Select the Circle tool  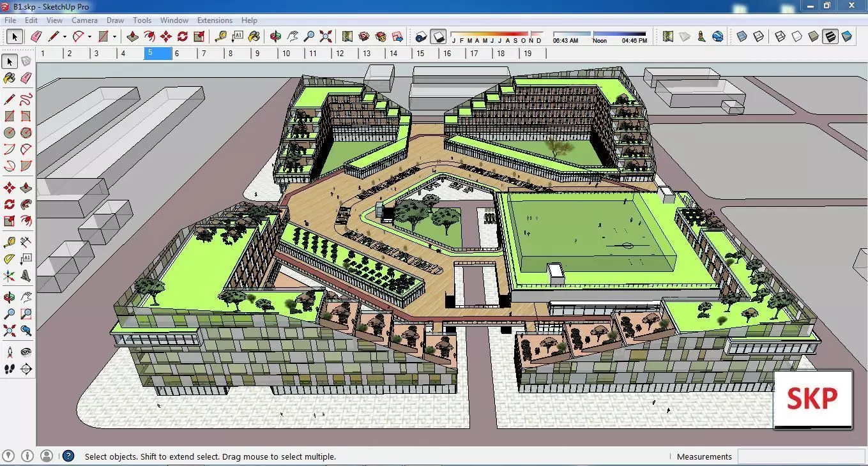[9, 132]
